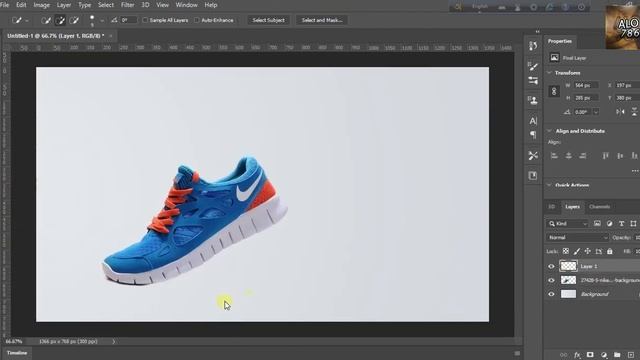This screenshot has width=640, height=360.
Task: Open the layer filter Kind dropdown
Action: 568,224
